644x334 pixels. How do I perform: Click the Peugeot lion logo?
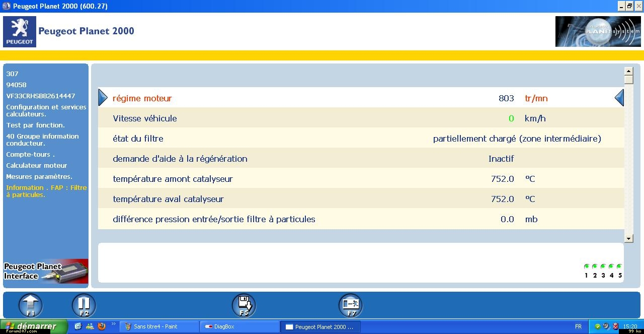[20, 31]
